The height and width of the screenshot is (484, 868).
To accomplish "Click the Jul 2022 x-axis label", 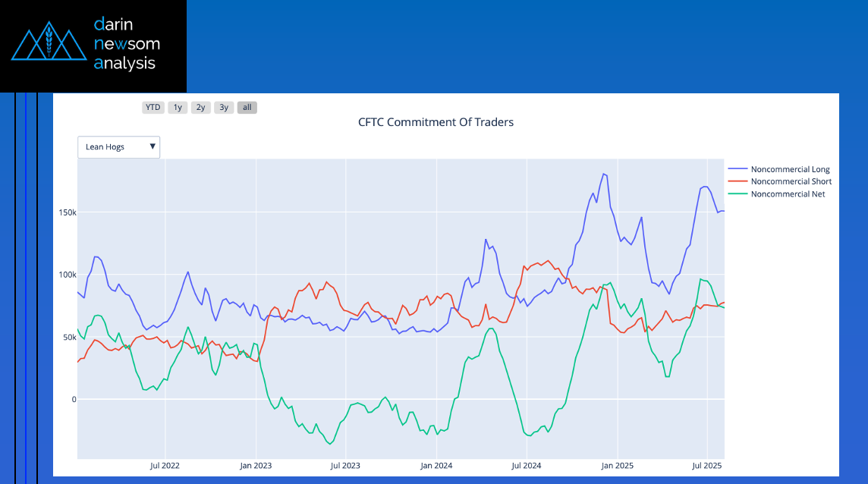I will (165, 466).
